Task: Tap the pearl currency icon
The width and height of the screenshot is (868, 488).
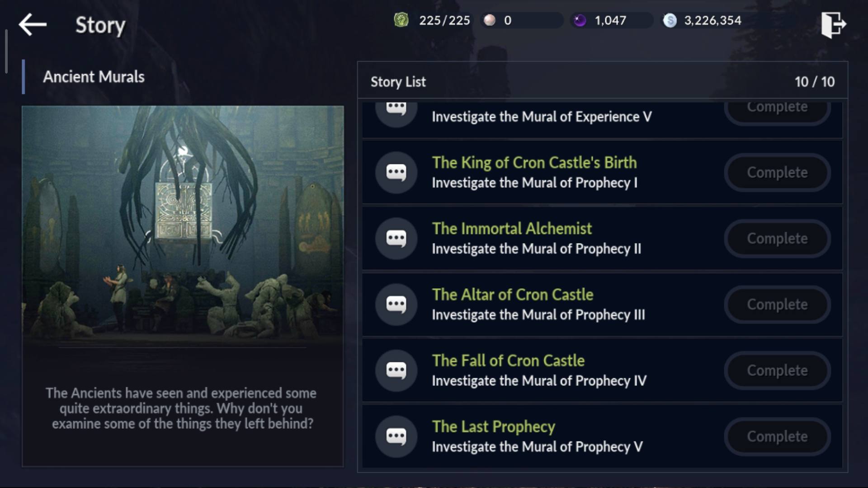Action: tap(489, 20)
